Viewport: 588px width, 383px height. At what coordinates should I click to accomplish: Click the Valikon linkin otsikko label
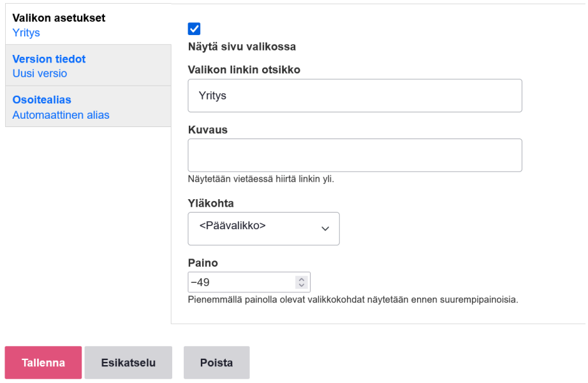point(244,70)
